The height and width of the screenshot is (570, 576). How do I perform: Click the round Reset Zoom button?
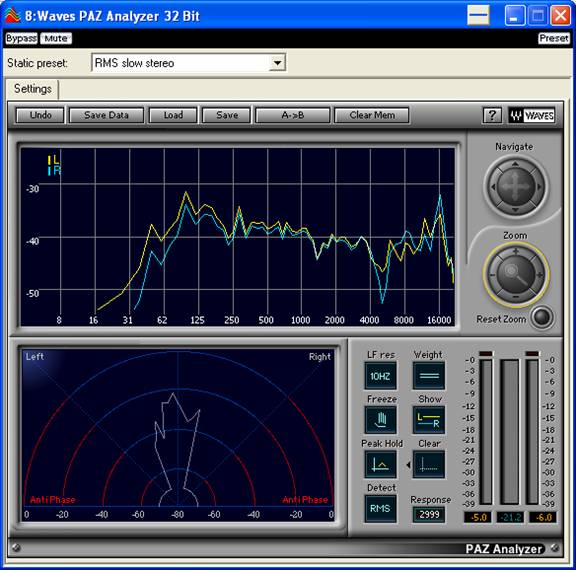pos(543,317)
